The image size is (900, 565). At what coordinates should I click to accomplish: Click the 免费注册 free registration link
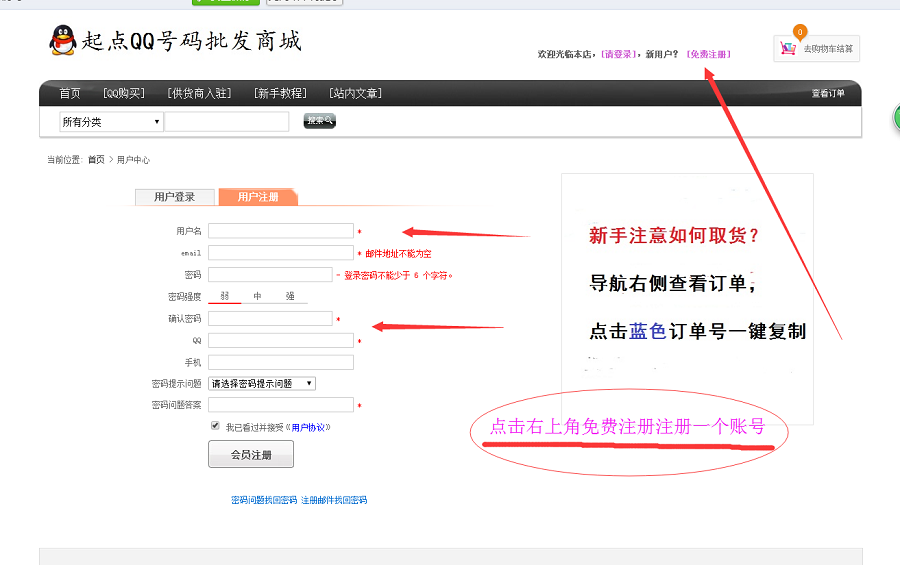[709, 54]
